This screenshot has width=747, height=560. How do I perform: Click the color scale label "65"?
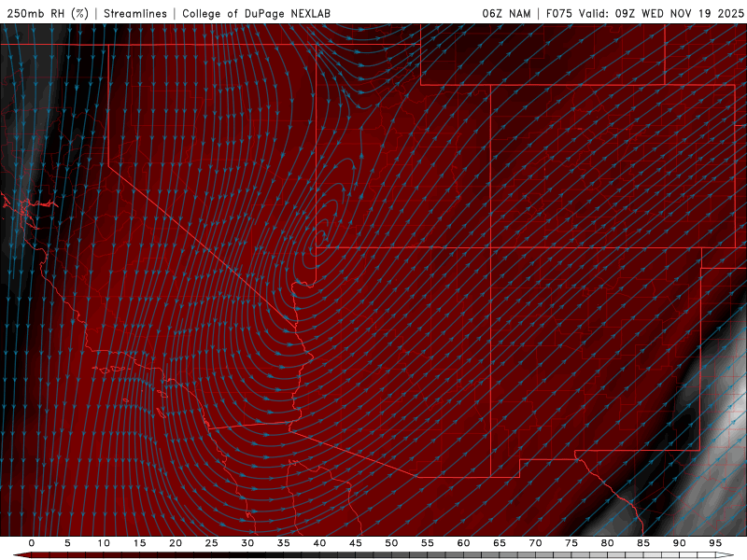pos(500,543)
